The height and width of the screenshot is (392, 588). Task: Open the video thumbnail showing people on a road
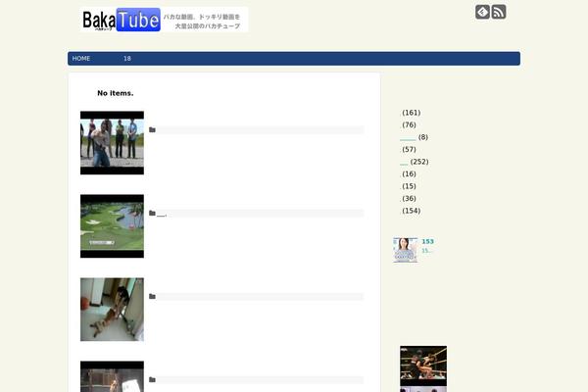click(x=112, y=143)
